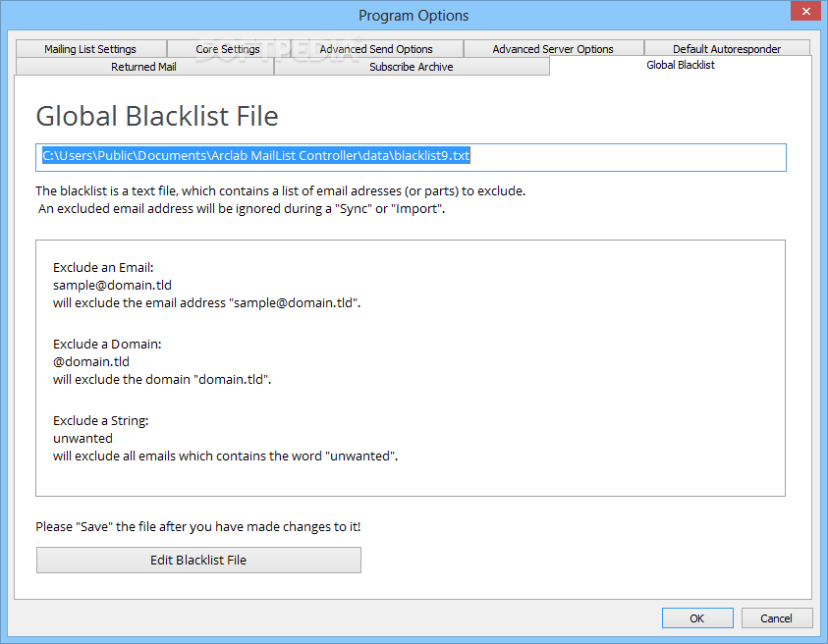This screenshot has width=828, height=644.
Task: Click the Cancel button
Action: click(776, 618)
